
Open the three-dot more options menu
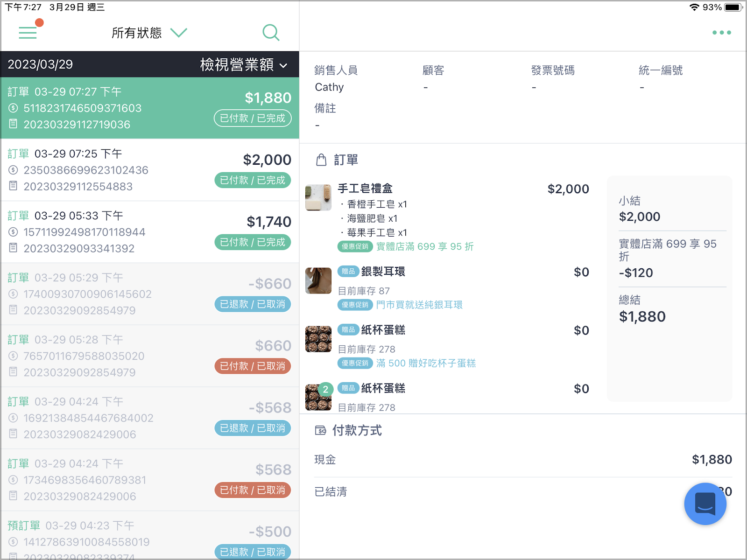point(721,32)
